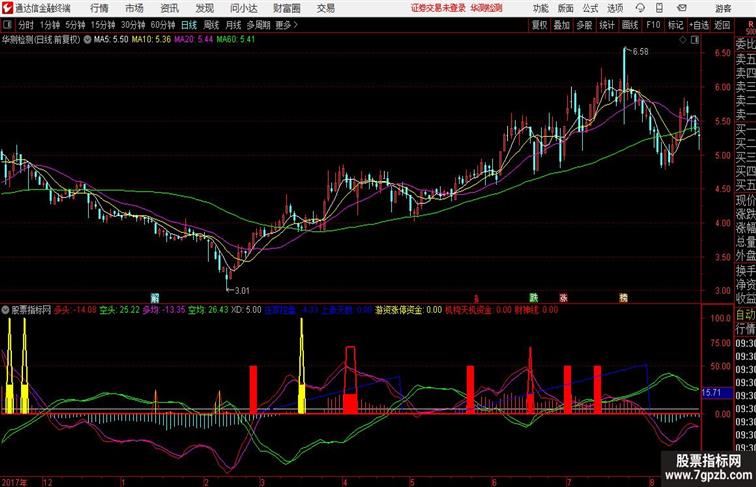Click the red 华测检测 stock name link
The image size is (756, 487).
486,8
